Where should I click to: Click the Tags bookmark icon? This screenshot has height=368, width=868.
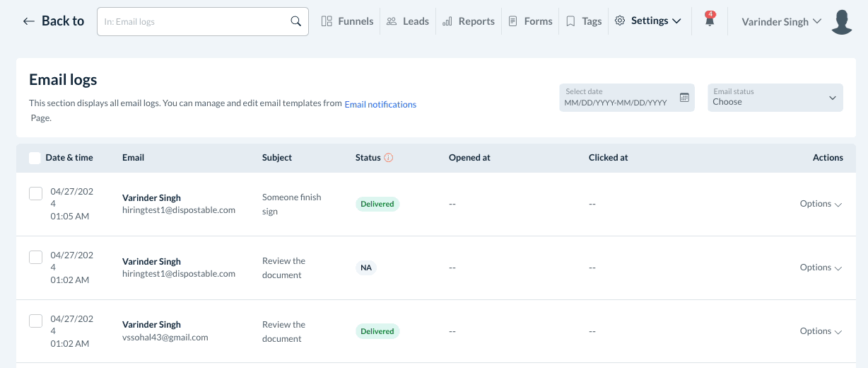(x=570, y=21)
